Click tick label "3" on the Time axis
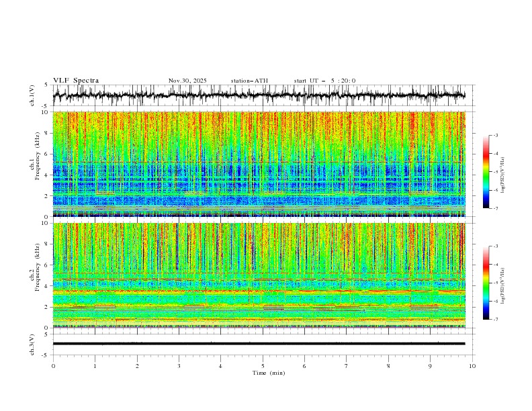The width and height of the screenshot is (532, 411). [179, 366]
